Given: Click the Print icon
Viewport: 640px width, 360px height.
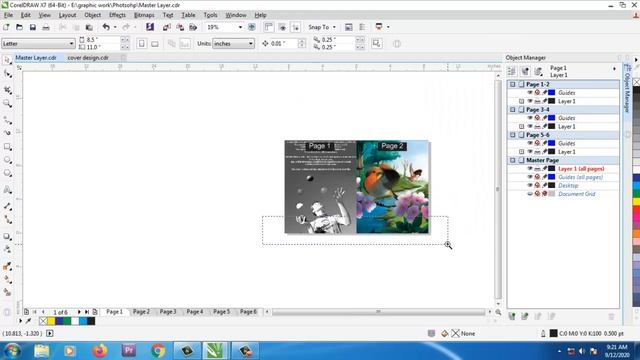Looking at the screenshot, I should [46, 27].
